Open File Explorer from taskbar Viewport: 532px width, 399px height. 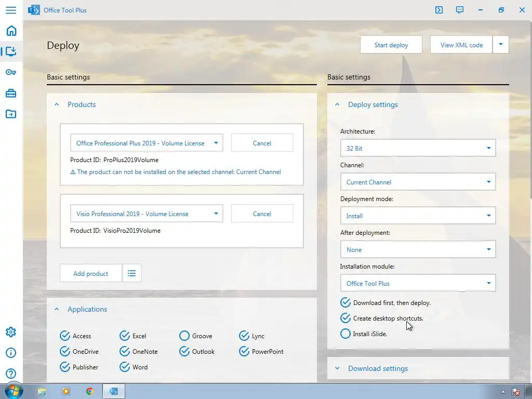coord(42,392)
